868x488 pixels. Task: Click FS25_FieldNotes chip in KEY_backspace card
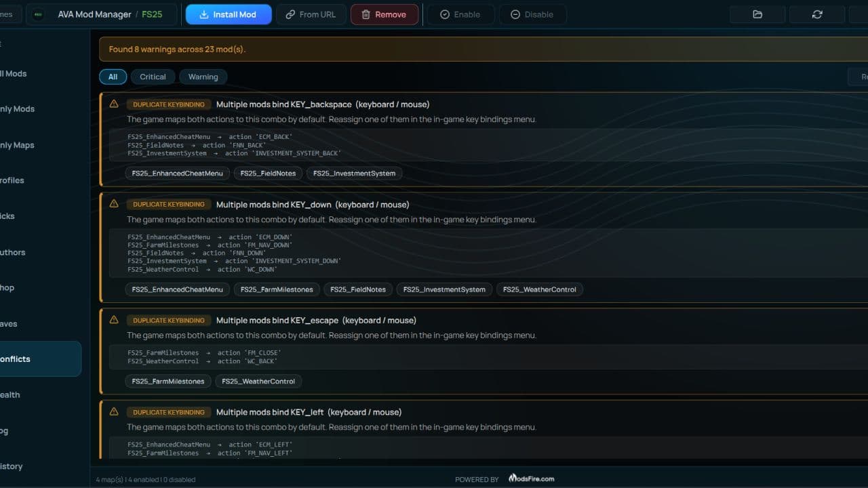click(x=268, y=173)
